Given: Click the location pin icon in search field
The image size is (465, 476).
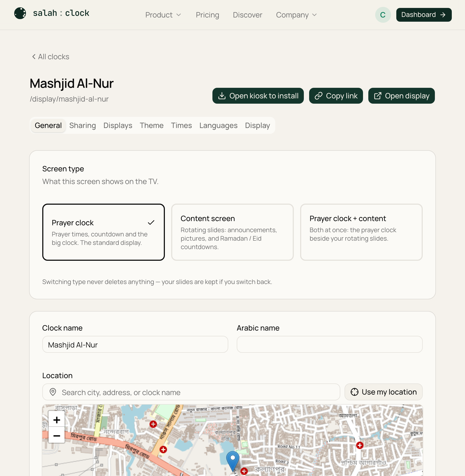Looking at the screenshot, I should coord(53,392).
